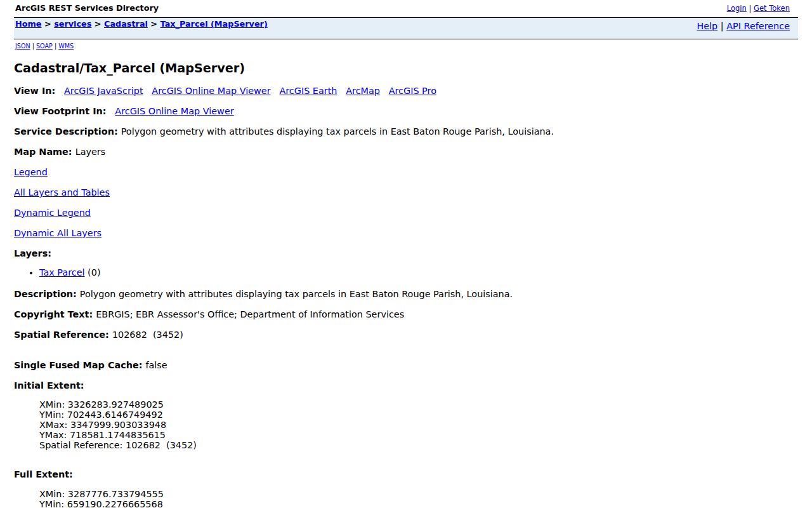Screen dimensions: 812x508
Task: Open the API Reference link
Action: [x=758, y=26]
